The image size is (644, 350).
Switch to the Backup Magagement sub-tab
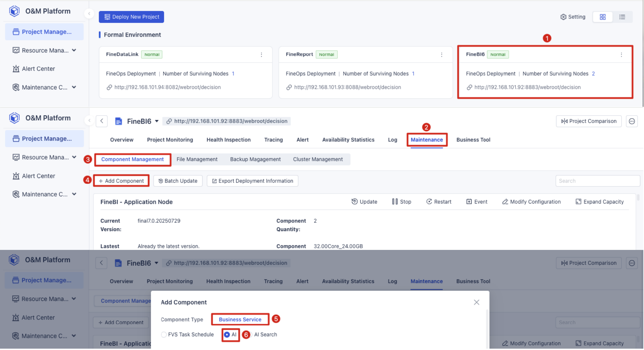click(255, 159)
